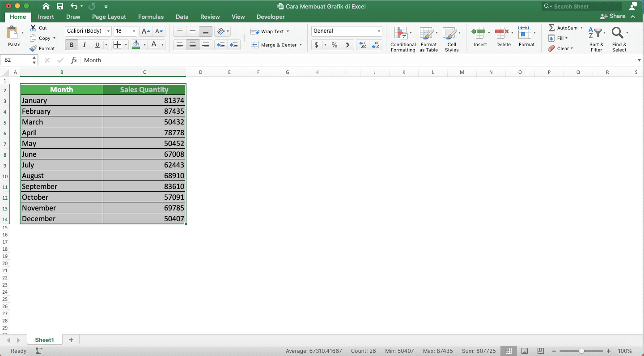Click the Merge & Center button

click(x=273, y=45)
